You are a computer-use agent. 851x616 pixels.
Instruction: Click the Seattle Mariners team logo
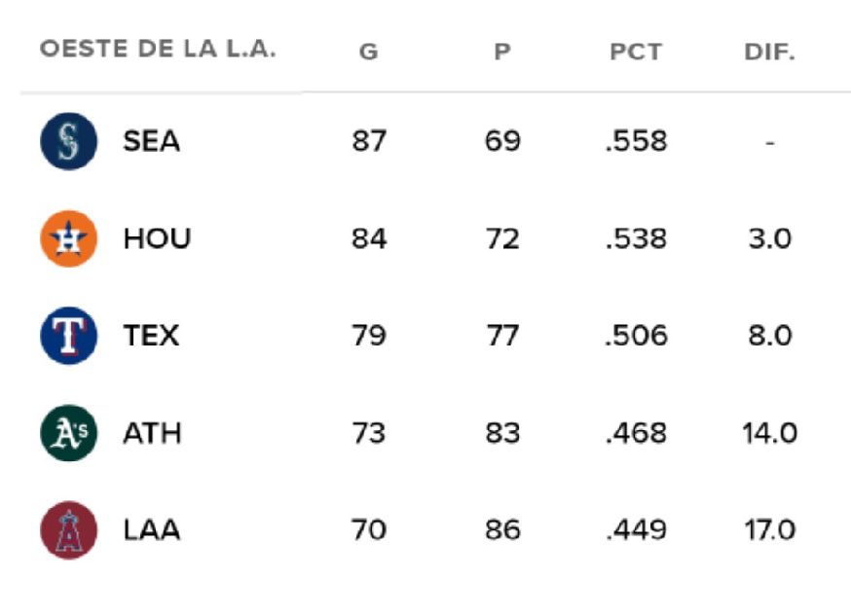click(x=68, y=141)
